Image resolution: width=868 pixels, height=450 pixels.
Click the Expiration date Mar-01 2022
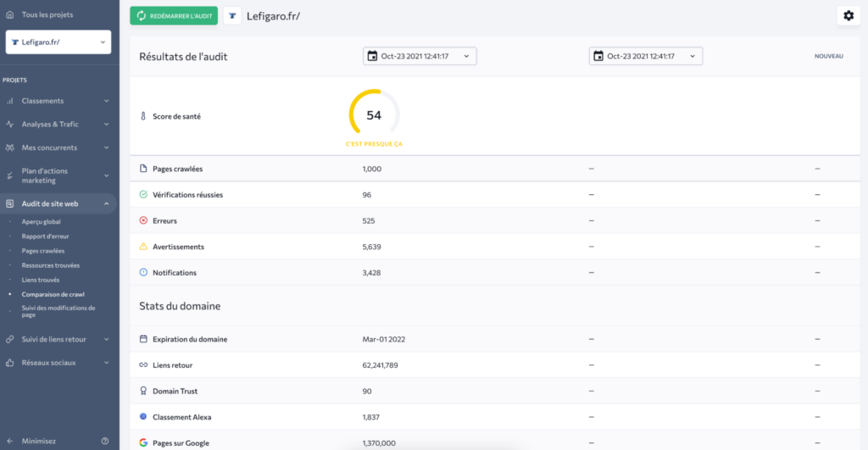coord(384,339)
